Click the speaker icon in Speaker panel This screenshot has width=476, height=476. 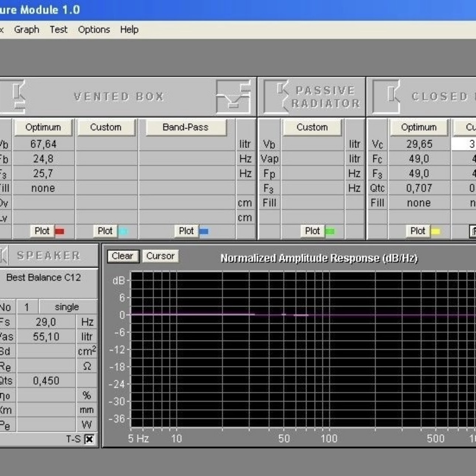(4, 255)
